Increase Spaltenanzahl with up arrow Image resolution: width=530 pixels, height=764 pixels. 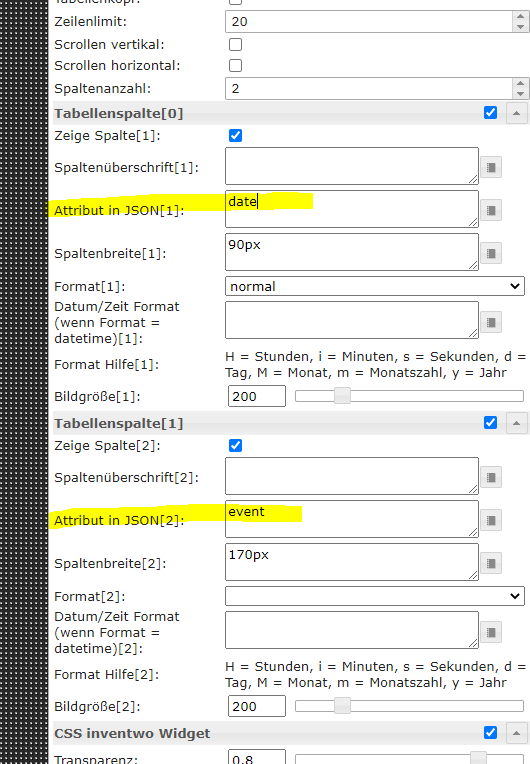click(x=520, y=84)
